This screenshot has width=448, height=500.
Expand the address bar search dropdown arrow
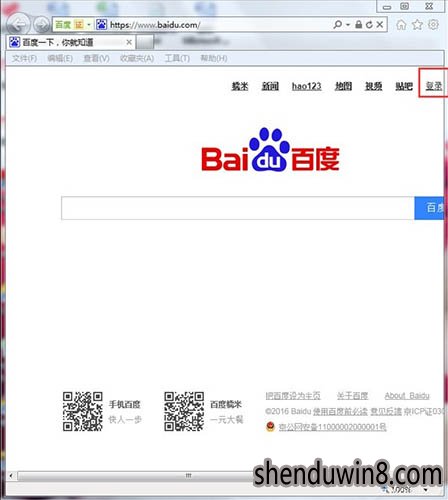[348, 25]
